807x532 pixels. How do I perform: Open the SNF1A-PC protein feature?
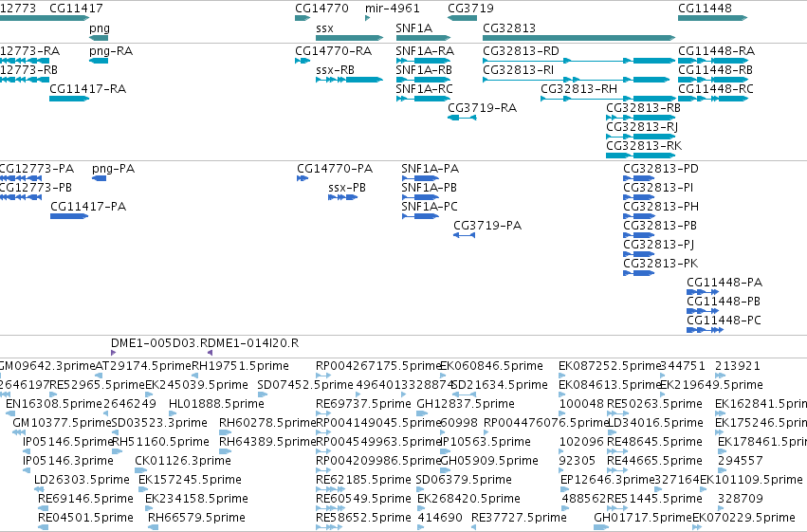pyautogui.click(x=420, y=216)
